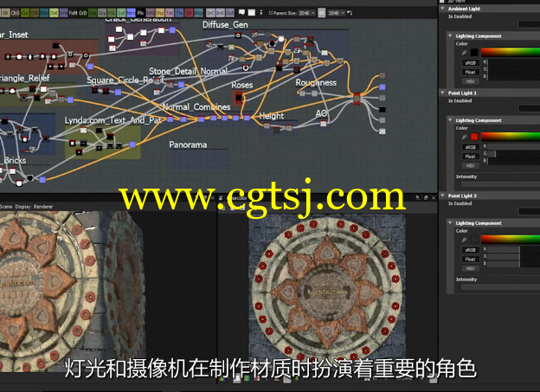The height and width of the screenshot is (392, 540).
Task: Toggle Float mode for Point Light 1 color
Action: [471, 157]
